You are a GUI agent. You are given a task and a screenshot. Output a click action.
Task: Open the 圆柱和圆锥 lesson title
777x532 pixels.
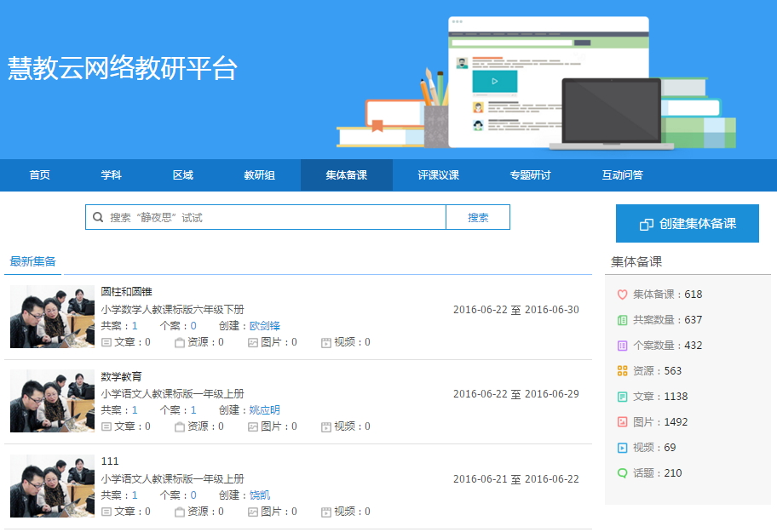[x=126, y=292]
